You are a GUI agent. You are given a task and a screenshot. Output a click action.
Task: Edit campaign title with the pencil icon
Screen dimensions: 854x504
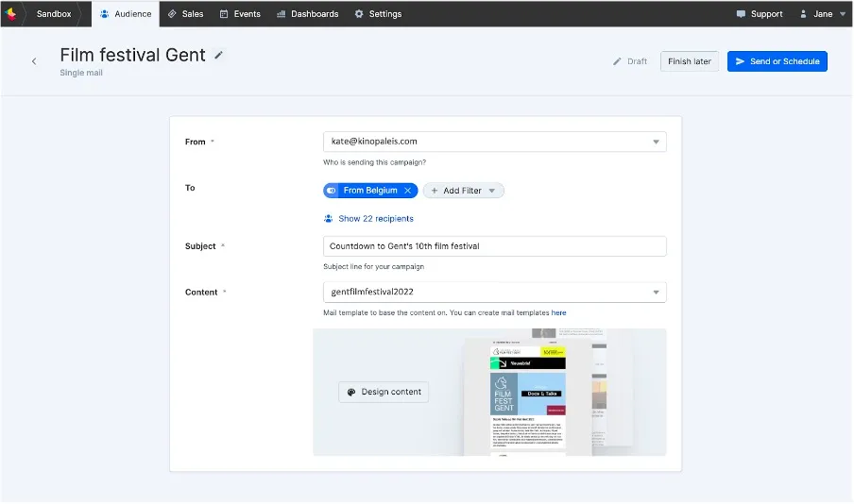point(218,55)
